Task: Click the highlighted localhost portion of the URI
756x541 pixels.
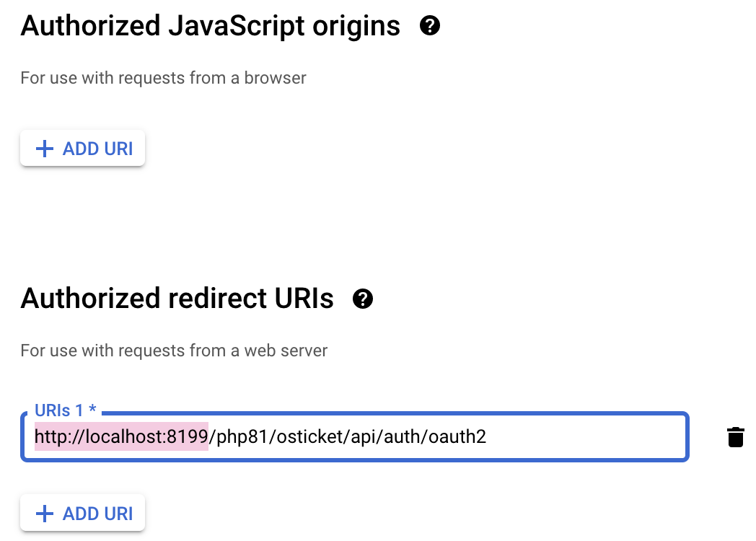Action: coord(121,436)
